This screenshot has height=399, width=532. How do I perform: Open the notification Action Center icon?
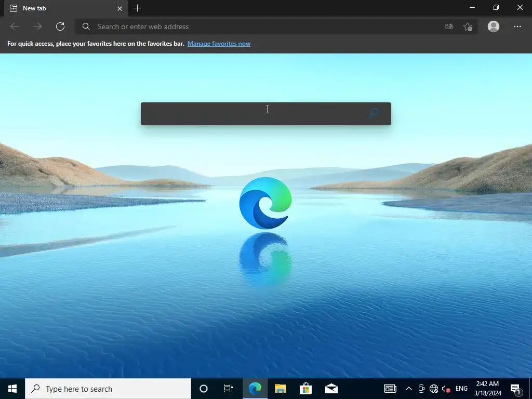point(516,389)
